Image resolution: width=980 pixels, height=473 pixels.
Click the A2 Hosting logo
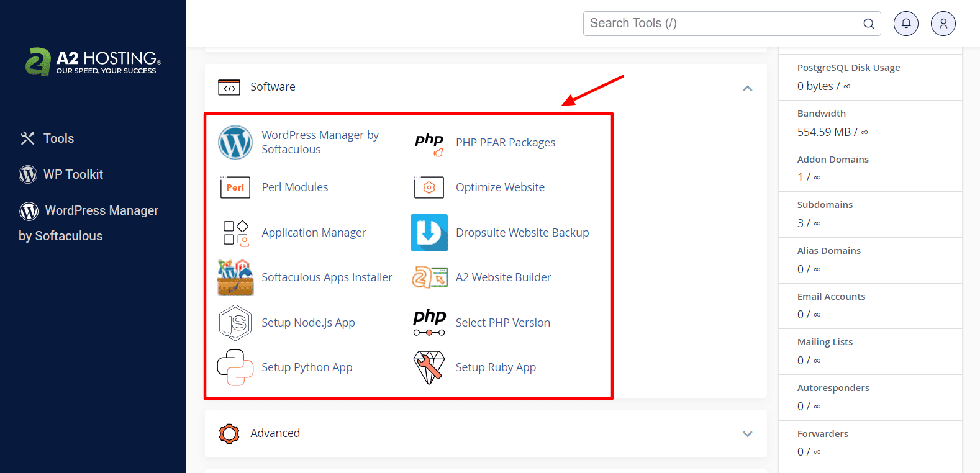click(x=93, y=62)
